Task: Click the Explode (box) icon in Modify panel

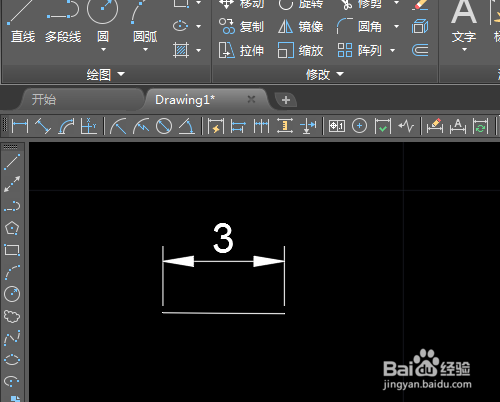Action: 420,26
